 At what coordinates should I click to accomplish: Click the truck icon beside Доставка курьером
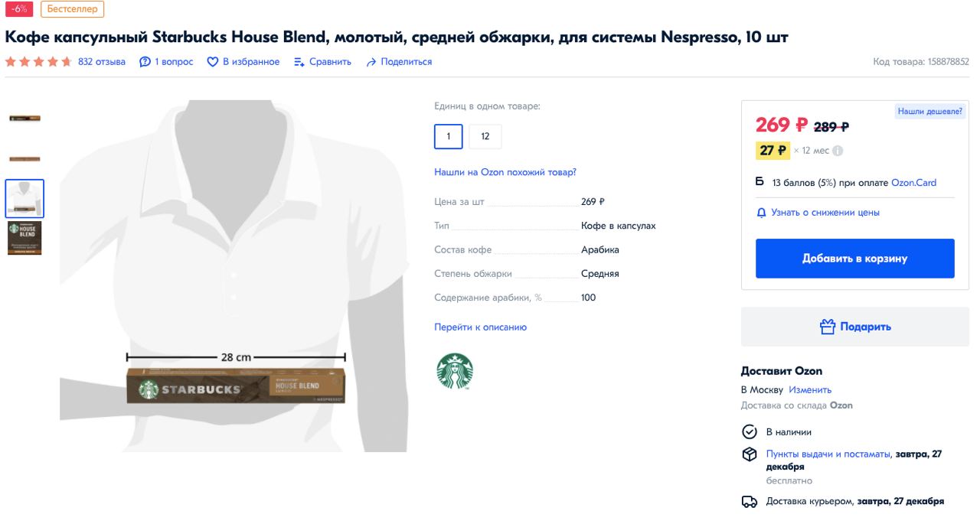coord(750,502)
